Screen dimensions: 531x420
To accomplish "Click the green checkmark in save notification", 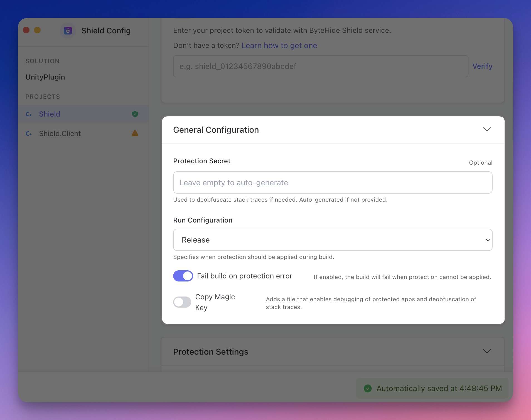I will click(368, 388).
